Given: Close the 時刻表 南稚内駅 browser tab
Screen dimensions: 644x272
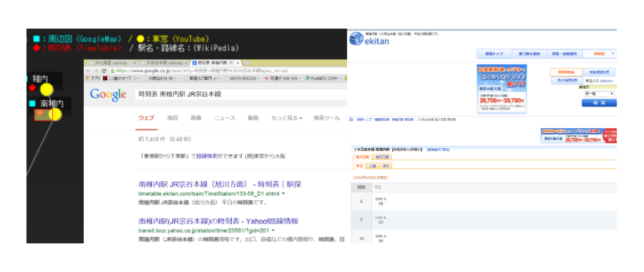Looking at the screenshot, I should point(238,63).
